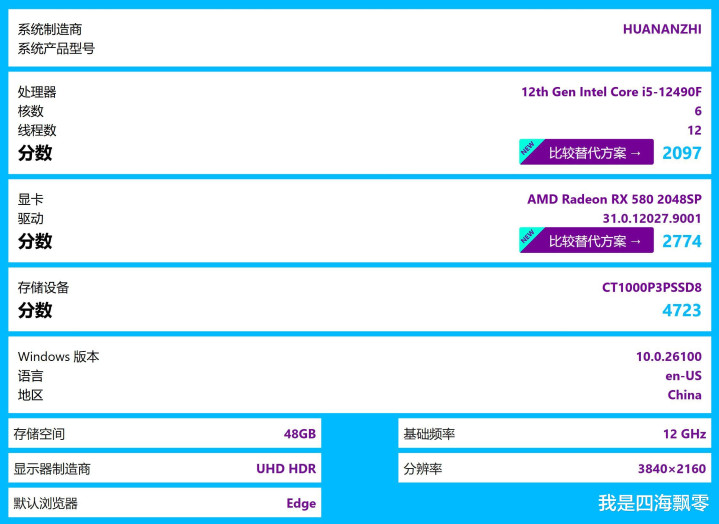Screen dimensions: 719x524
Task: Click the 48GB storage space value
Action: tap(300, 434)
